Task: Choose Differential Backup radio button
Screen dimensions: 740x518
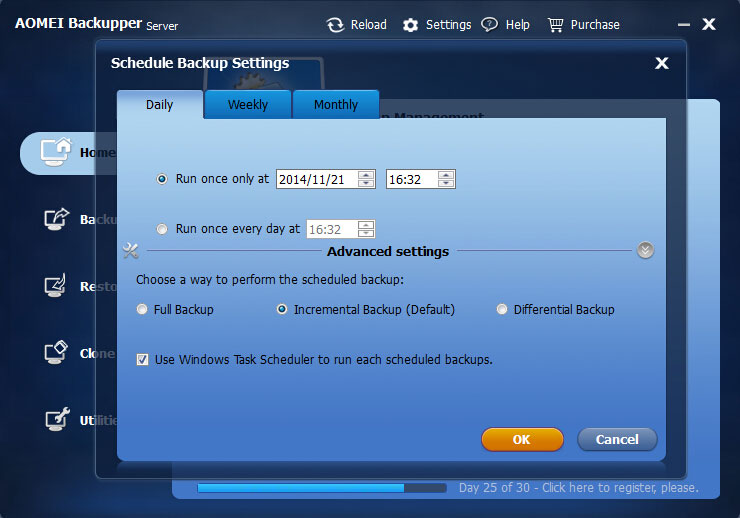Action: [502, 310]
